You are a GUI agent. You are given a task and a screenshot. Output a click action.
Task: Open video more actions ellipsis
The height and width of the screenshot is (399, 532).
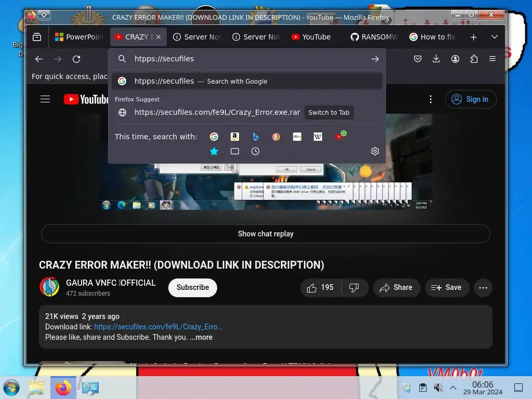click(x=483, y=288)
